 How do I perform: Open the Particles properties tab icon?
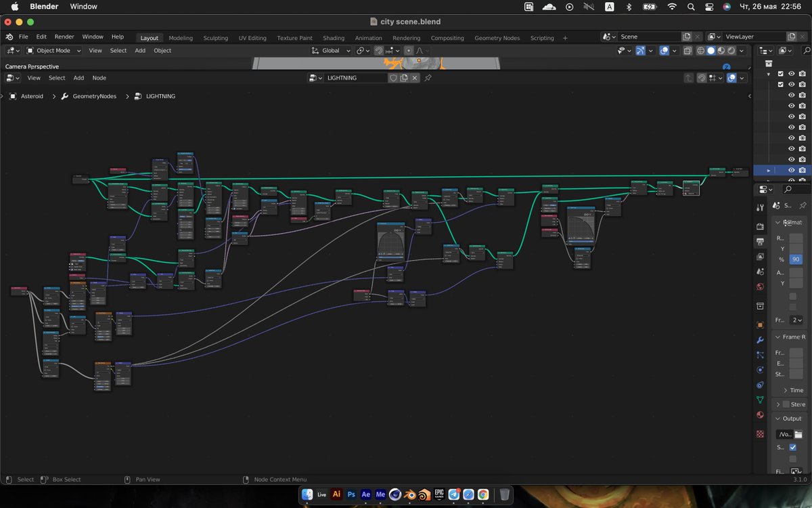(760, 354)
